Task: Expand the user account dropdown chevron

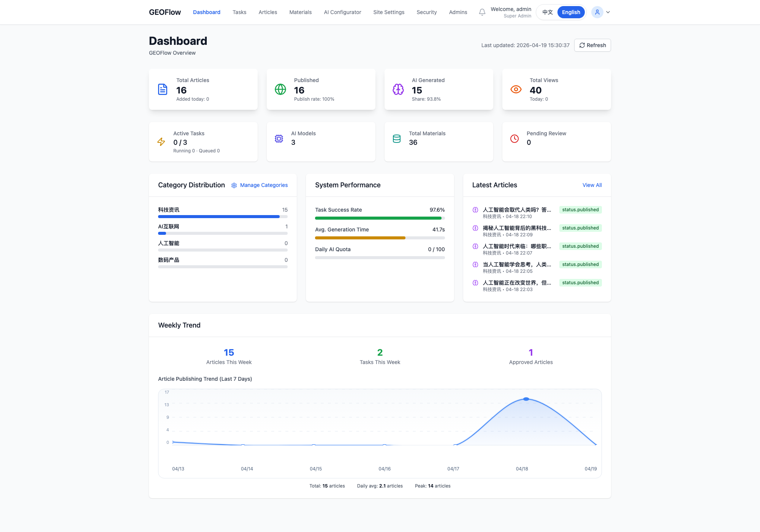Action: 608,12
